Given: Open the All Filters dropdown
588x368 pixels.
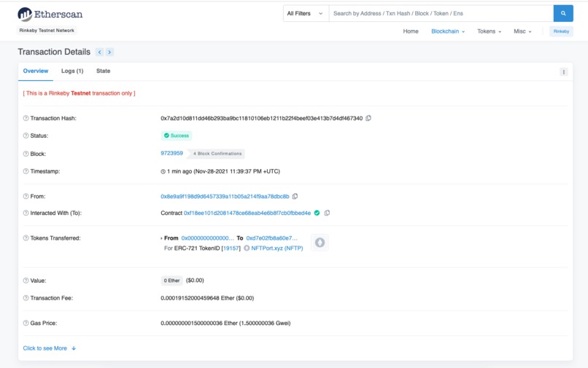Looking at the screenshot, I should click(306, 14).
